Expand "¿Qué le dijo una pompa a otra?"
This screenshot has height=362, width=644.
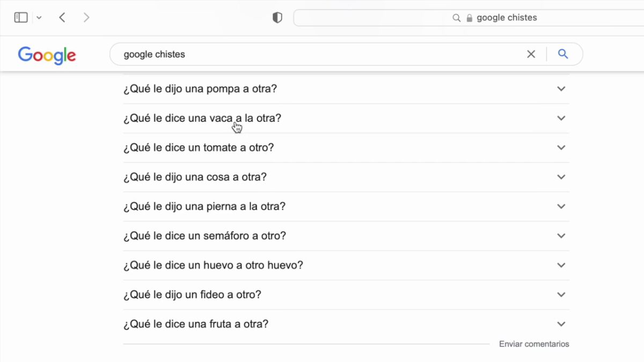(200, 89)
